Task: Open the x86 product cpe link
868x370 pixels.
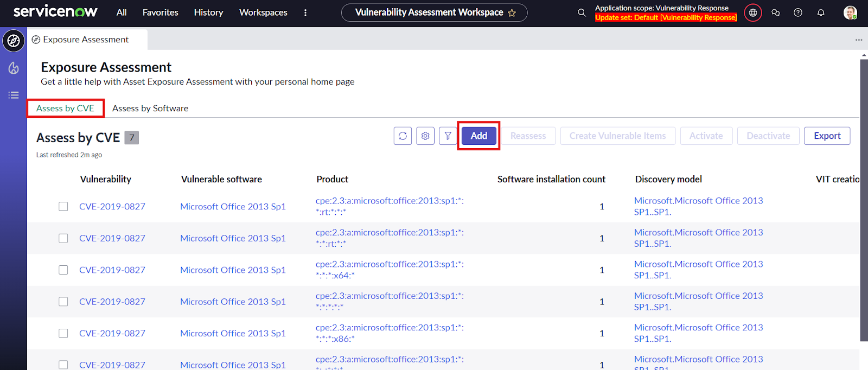Action: 390,333
